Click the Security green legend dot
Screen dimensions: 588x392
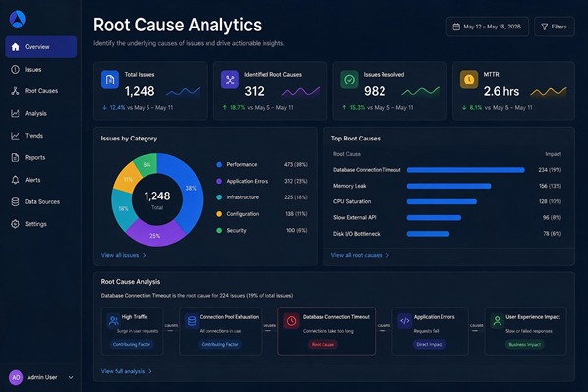pyautogui.click(x=219, y=231)
